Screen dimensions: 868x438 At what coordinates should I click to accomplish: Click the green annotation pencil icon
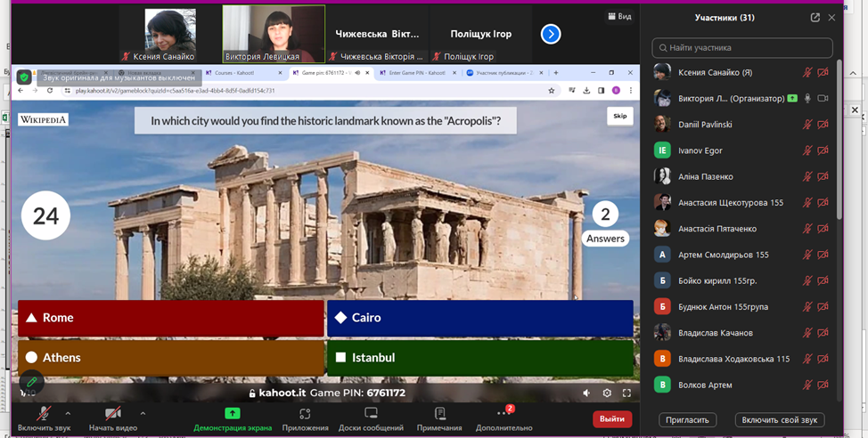31,381
